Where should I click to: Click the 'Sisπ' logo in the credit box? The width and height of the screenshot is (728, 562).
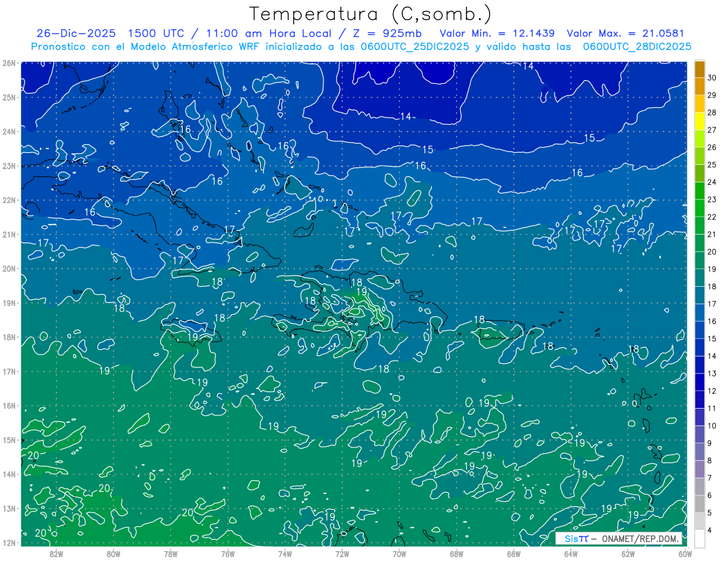click(576, 538)
